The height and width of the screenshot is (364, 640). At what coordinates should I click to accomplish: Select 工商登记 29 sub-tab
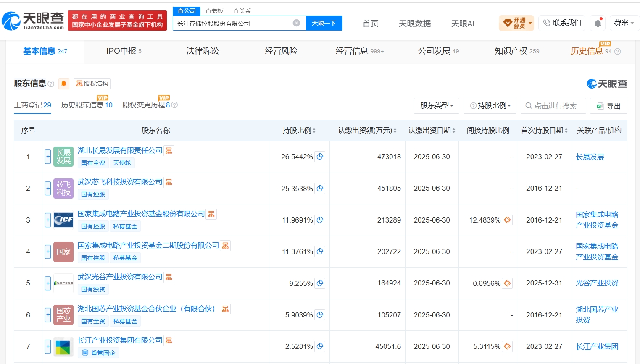click(x=33, y=105)
